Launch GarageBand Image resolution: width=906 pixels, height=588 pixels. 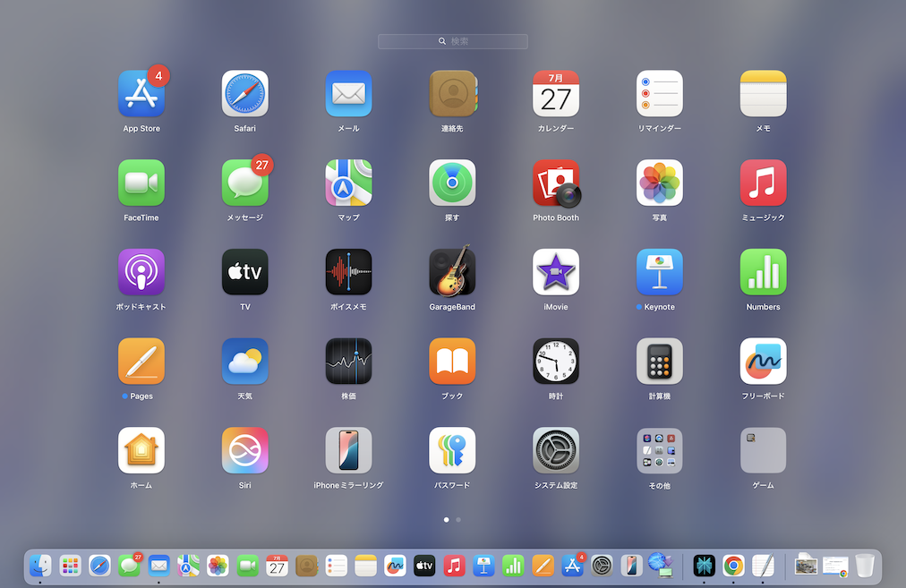point(452,271)
